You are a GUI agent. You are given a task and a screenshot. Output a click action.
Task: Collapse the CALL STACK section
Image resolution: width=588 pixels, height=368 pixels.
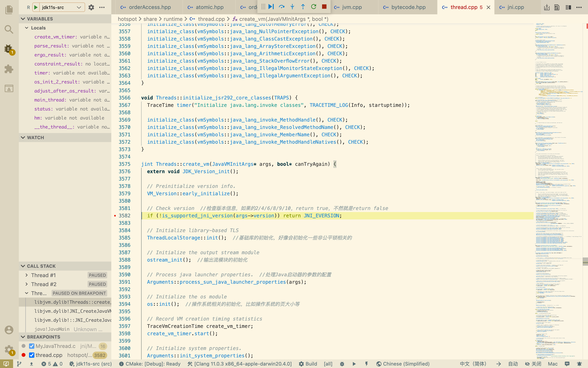pos(65,266)
